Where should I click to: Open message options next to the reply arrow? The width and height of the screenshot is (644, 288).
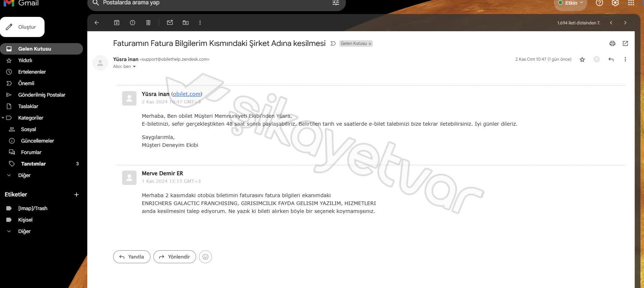625,59
